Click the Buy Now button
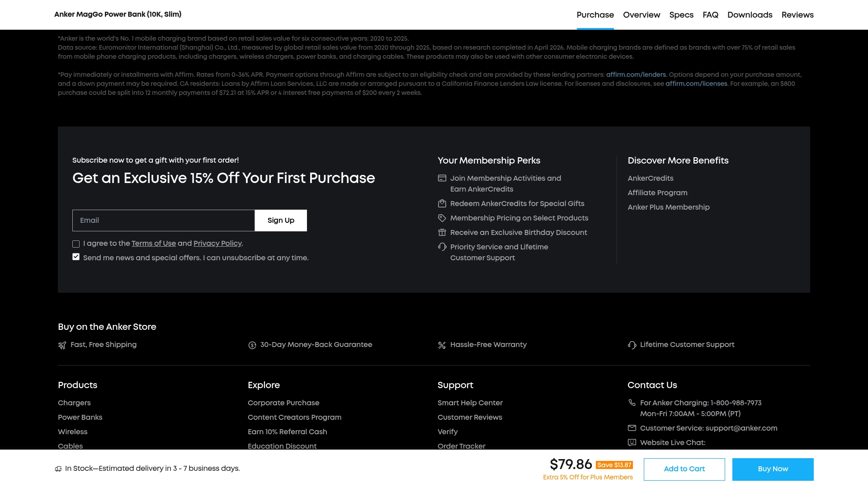The image size is (868, 488). 773,469
